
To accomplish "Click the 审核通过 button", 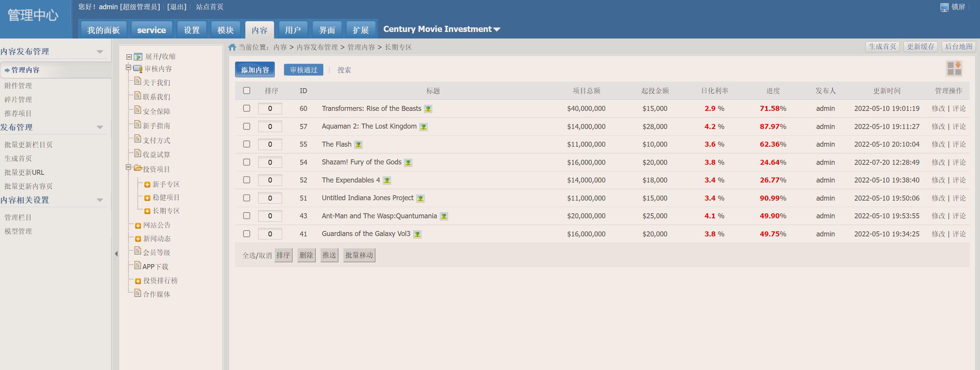I will tap(304, 70).
